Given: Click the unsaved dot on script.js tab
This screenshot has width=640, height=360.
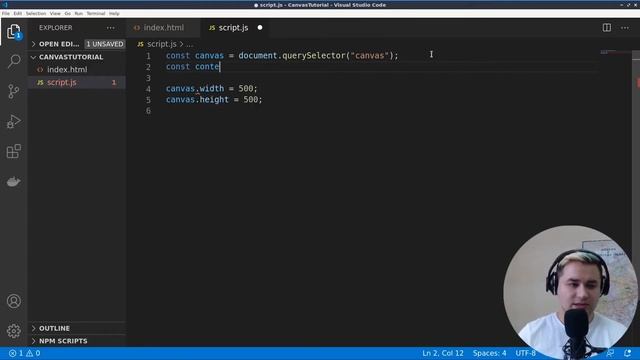Looking at the screenshot, I should coord(260,28).
